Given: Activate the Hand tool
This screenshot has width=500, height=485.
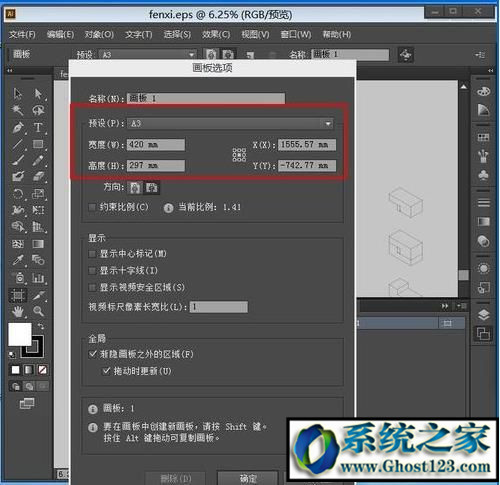Looking at the screenshot, I should [18, 311].
